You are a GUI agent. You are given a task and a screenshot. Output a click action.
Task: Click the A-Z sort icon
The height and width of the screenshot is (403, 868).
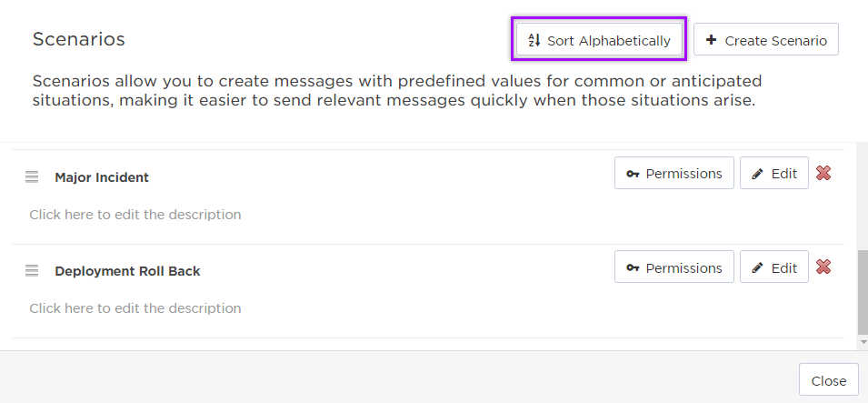534,40
